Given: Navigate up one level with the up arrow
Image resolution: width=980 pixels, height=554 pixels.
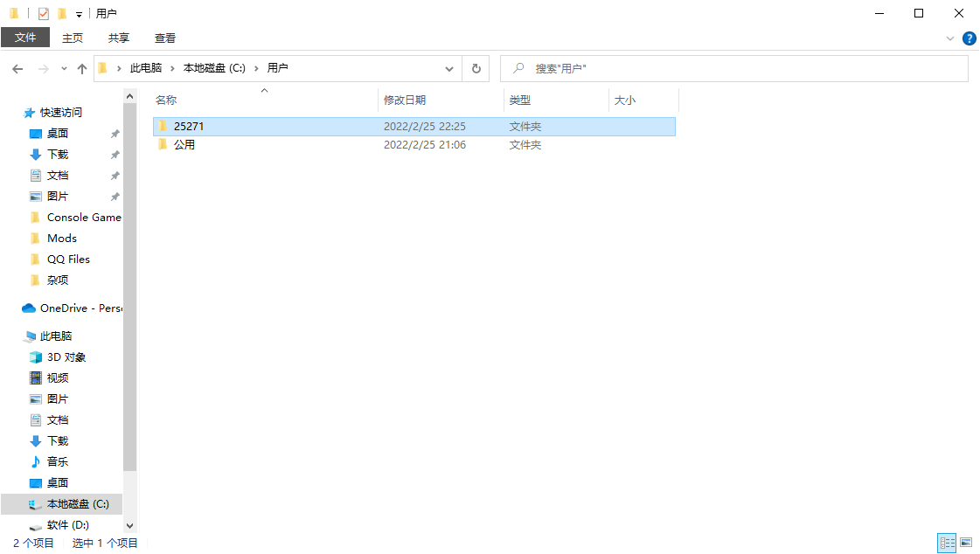Looking at the screenshot, I should pos(82,68).
